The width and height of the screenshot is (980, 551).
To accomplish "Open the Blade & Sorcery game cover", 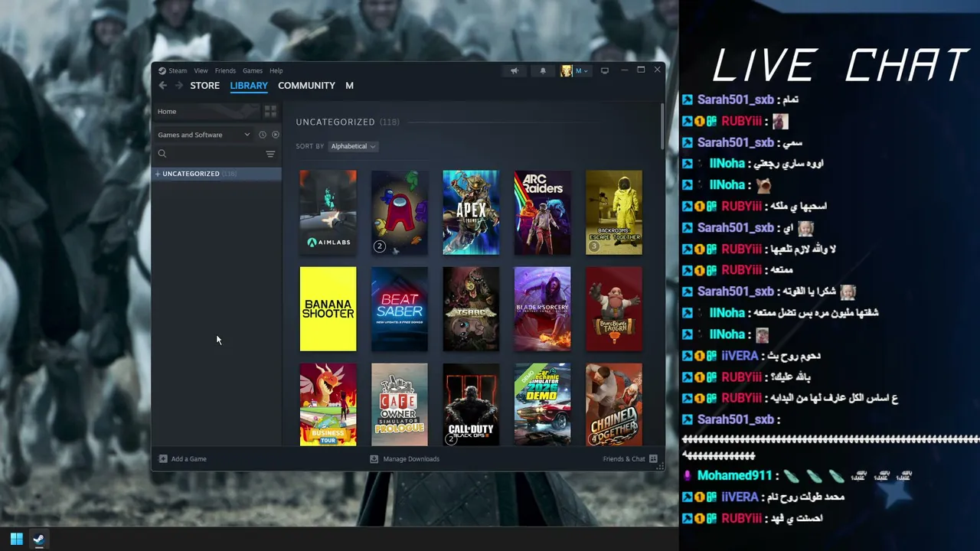I will point(543,309).
